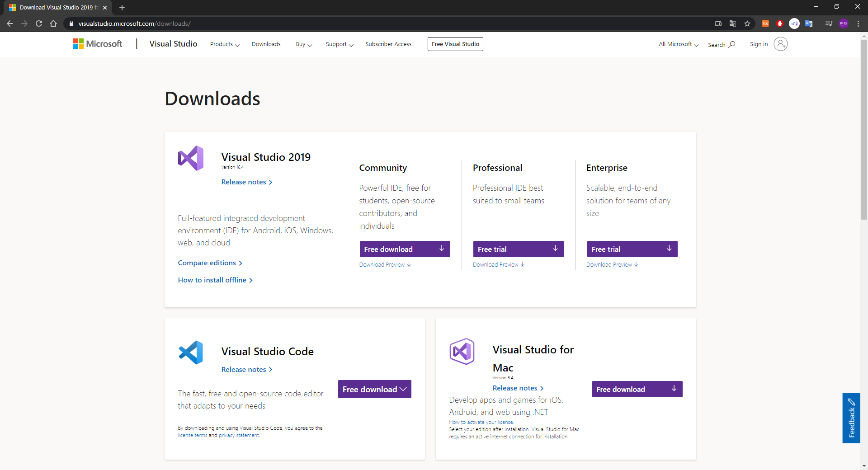
Task: Click Sign in link
Action: [759, 44]
